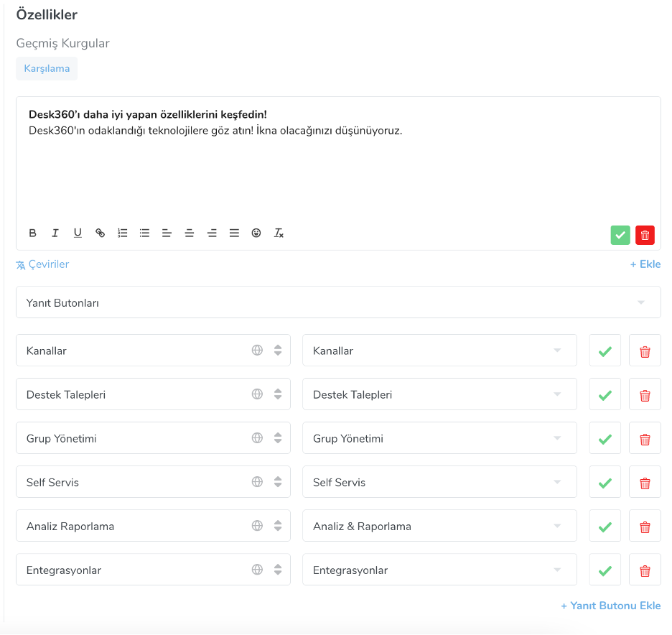Open the Grup Yönetimi target dropdown
The image size is (672, 635).
coord(439,437)
